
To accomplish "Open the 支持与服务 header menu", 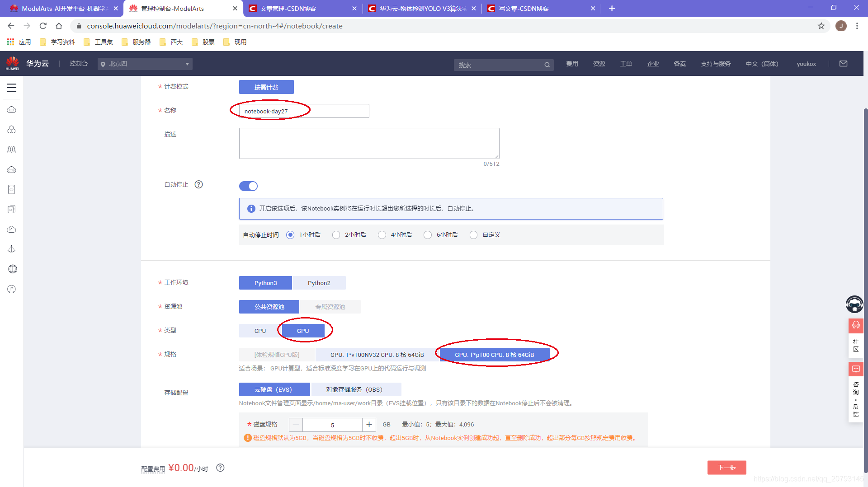I will tap(716, 64).
